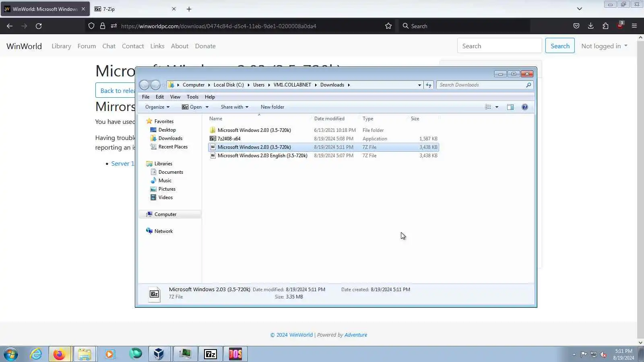Open the Adventure link in the footer
Viewport: 644px width, 362px height.
click(x=356, y=335)
